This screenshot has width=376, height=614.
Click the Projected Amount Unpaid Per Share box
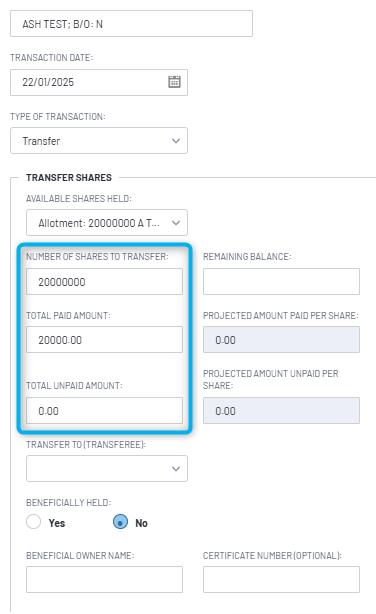point(281,410)
